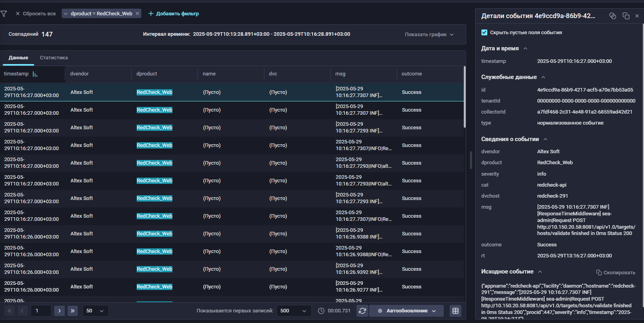Jump to the last page arrow

73,311
